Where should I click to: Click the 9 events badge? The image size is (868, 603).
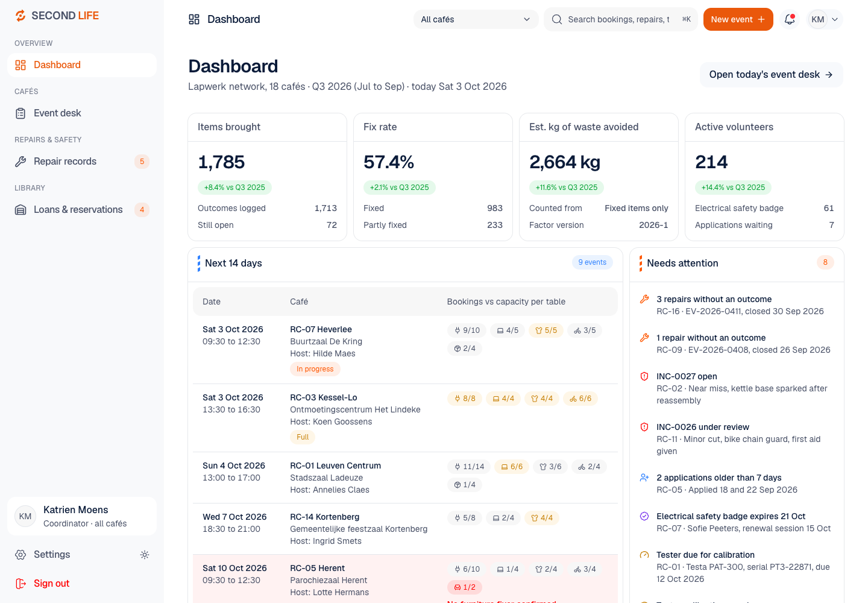click(x=593, y=262)
